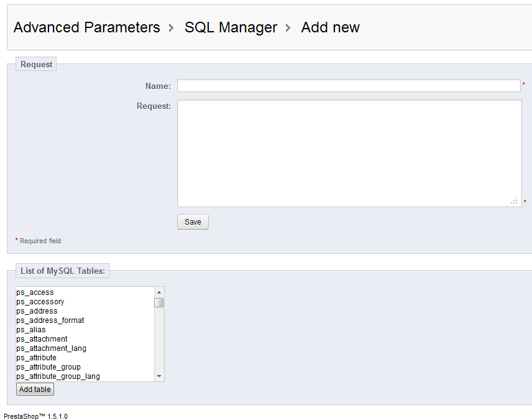Focus the Name input field

click(348, 86)
